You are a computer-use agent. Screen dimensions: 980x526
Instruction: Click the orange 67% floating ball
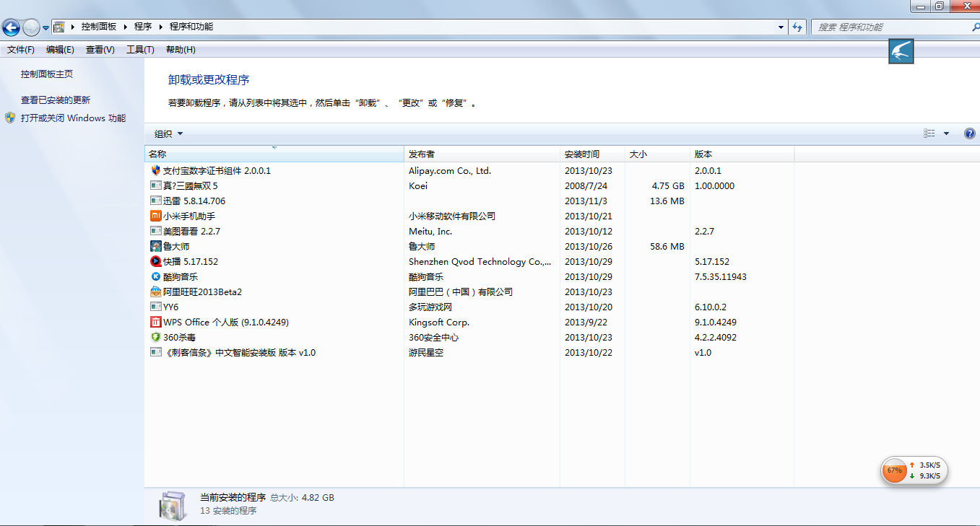tap(895, 470)
